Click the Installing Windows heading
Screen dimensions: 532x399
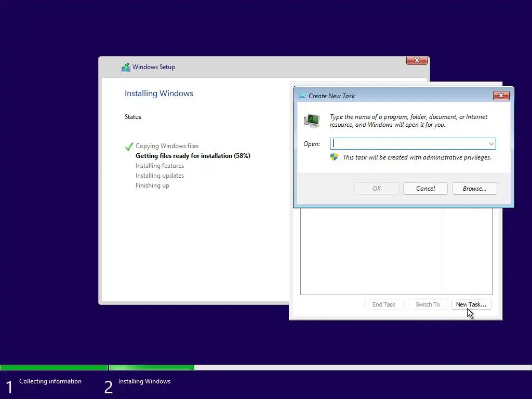tap(159, 94)
